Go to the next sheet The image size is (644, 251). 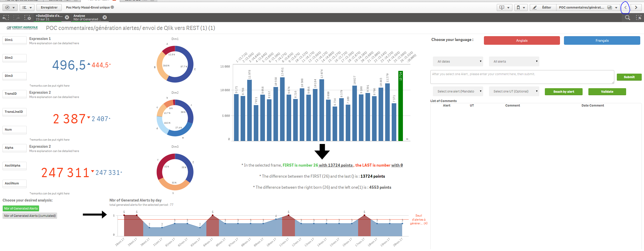(x=636, y=8)
